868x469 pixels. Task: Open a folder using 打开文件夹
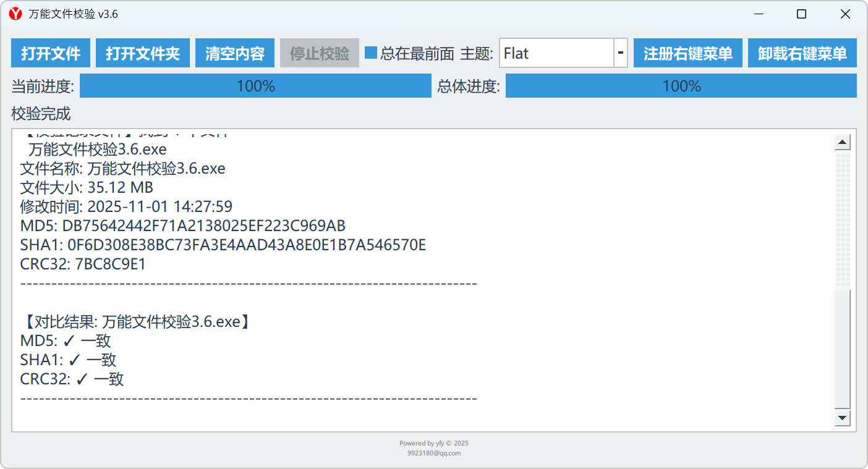pyautogui.click(x=142, y=53)
